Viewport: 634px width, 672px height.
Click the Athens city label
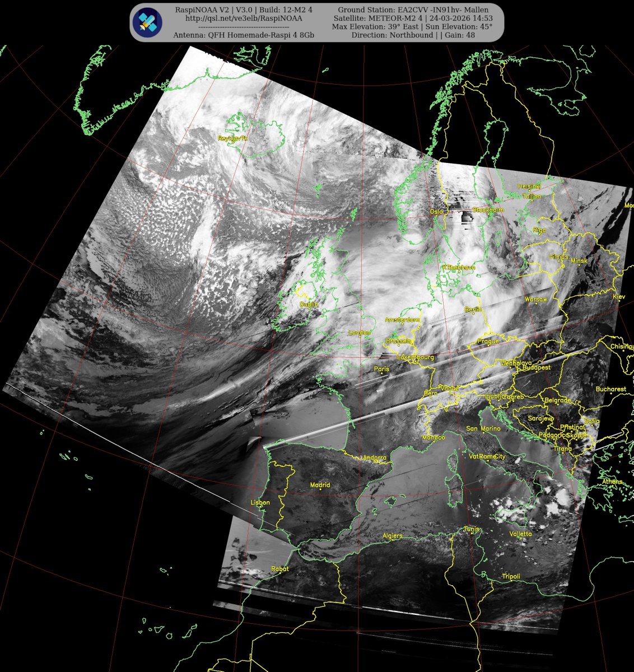tap(612, 482)
